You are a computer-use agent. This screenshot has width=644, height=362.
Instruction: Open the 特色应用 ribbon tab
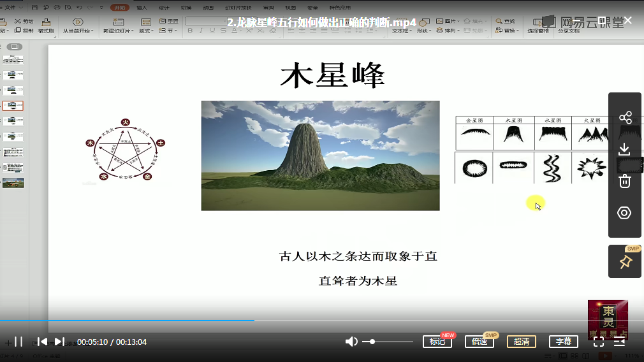(340, 8)
